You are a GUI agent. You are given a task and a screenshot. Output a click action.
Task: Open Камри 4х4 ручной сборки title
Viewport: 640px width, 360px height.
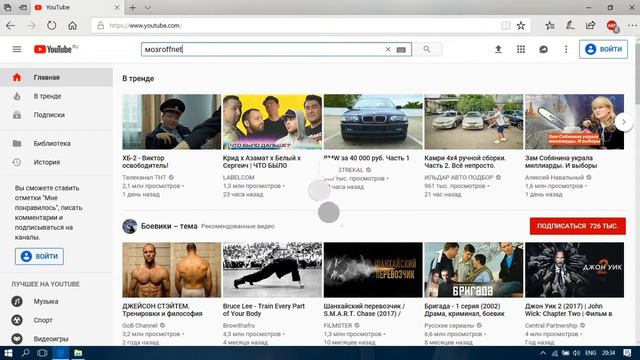(465, 162)
